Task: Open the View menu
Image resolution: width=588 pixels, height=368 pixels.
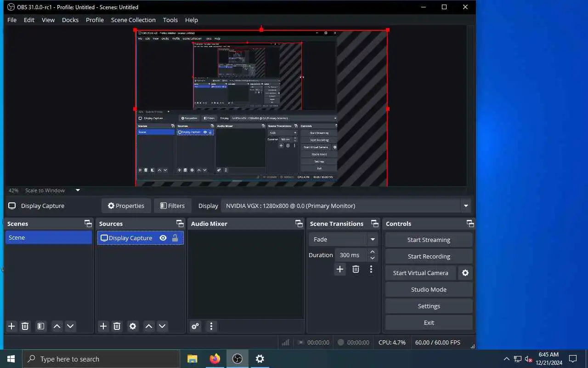Action: (x=48, y=20)
